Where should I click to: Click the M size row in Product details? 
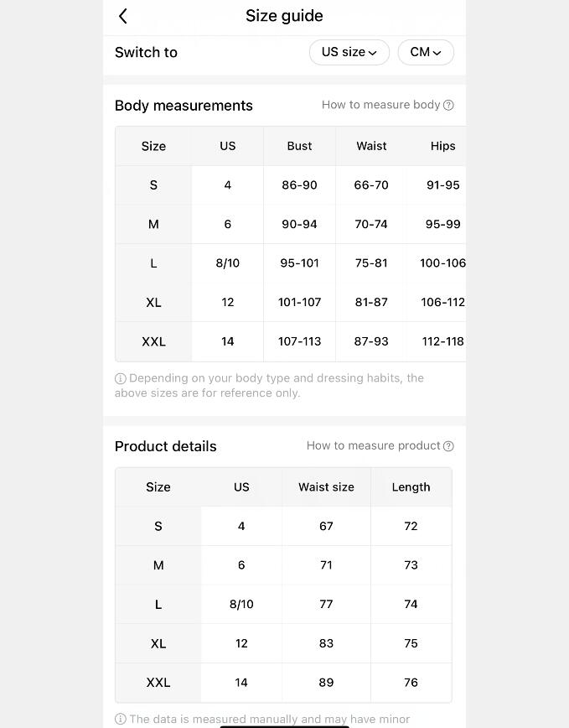pos(158,565)
